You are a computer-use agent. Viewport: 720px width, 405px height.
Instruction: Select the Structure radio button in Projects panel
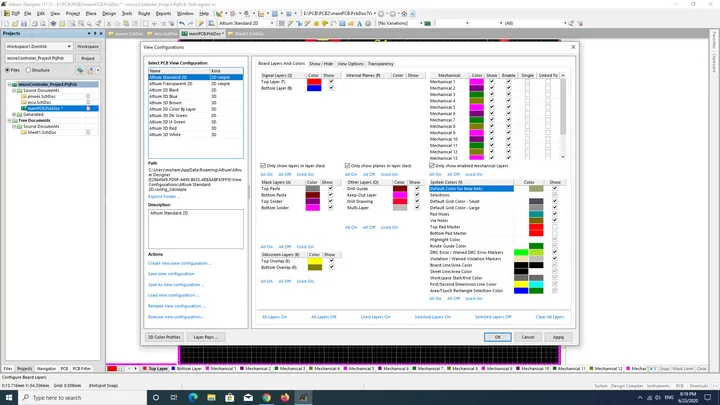tap(28, 70)
